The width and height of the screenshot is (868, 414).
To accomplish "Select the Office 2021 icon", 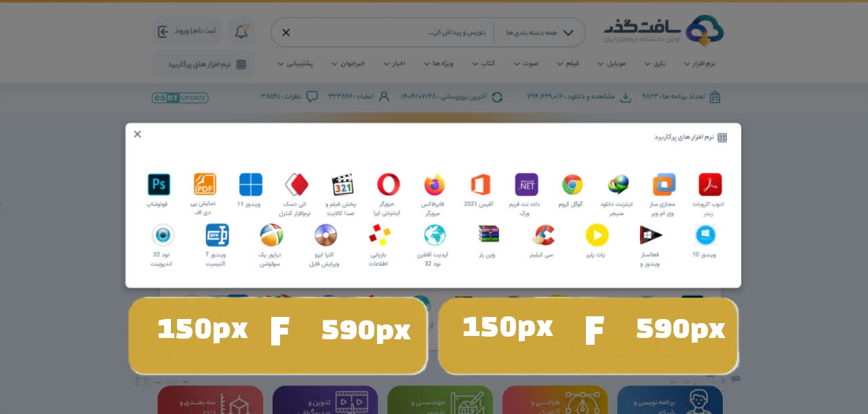I will 480,185.
